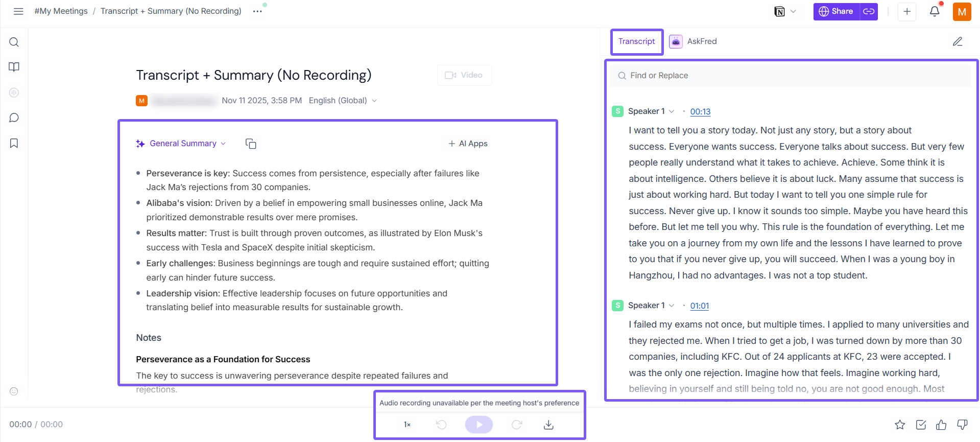Viewport: 980px width, 442px height.
Task: Click the small M host avatar beside the date
Action: pyautogui.click(x=141, y=101)
